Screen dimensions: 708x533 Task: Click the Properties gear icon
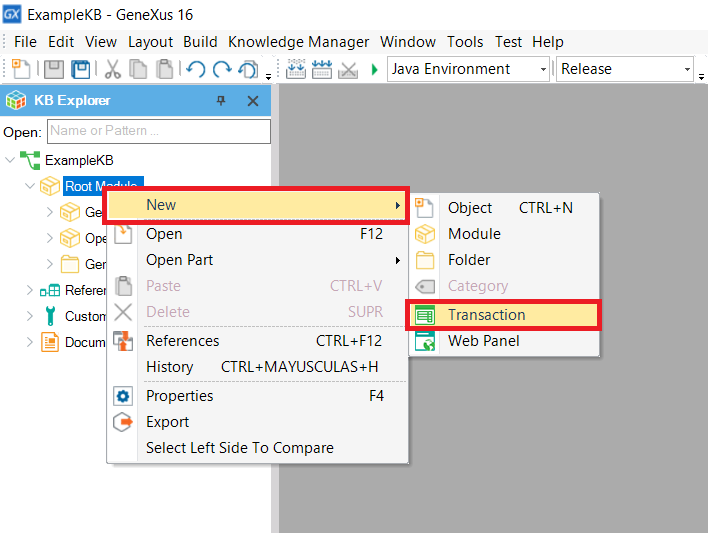coord(123,396)
